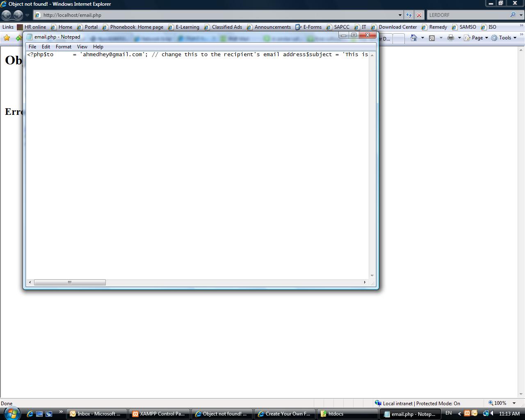Refresh the current page
Image resolution: width=525 pixels, height=420 pixels.
point(409,15)
